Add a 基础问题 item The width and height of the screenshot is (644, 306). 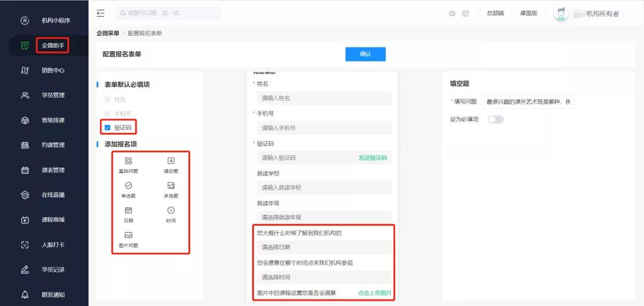coord(129,166)
